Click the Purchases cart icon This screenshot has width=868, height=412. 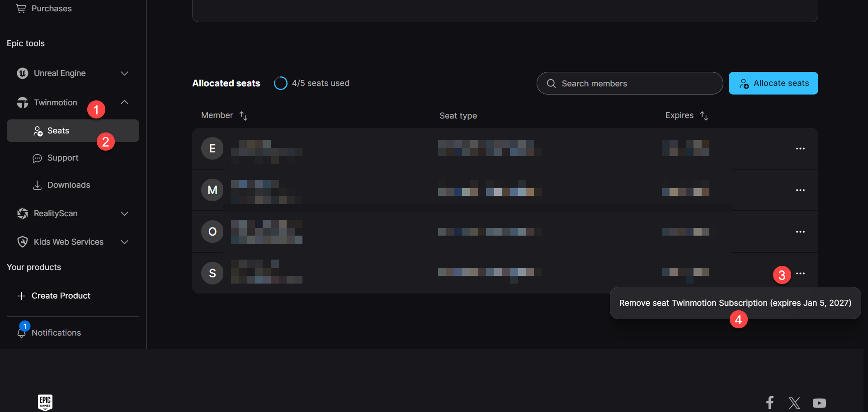tap(21, 9)
